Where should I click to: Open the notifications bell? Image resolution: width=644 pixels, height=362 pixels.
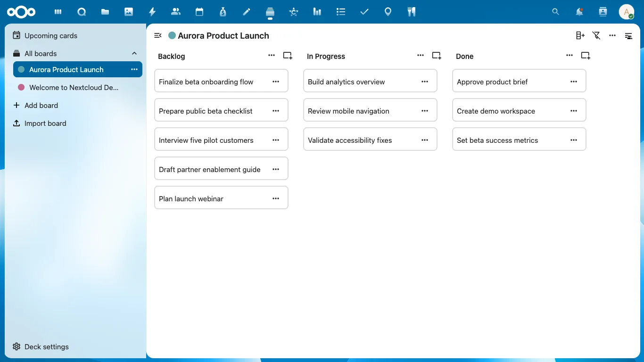pyautogui.click(x=579, y=12)
